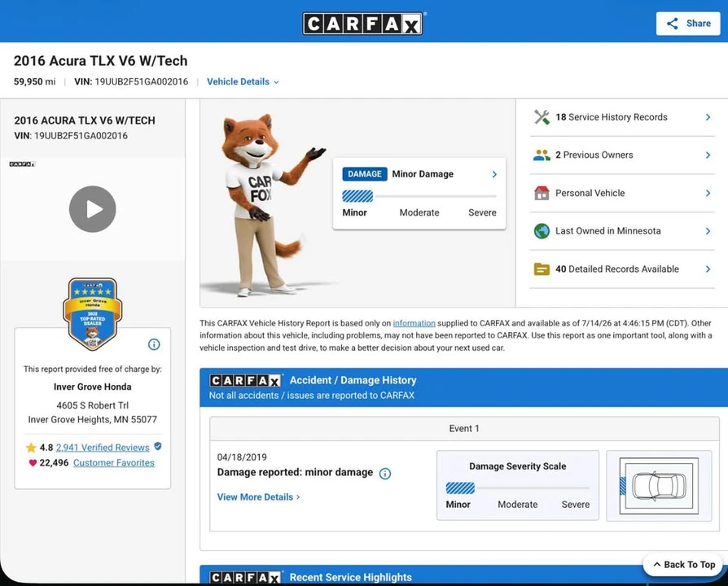The image size is (728, 586).
Task: Expand the Previous Owners chevron
Action: tap(708, 155)
